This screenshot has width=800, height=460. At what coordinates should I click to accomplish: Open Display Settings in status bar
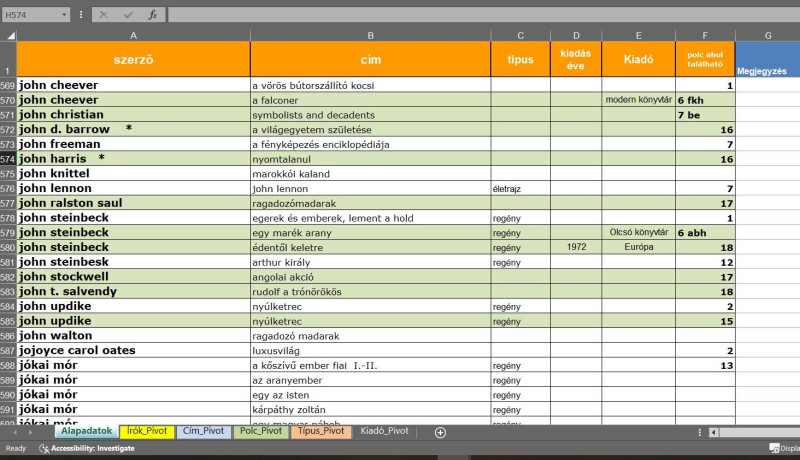[784, 448]
